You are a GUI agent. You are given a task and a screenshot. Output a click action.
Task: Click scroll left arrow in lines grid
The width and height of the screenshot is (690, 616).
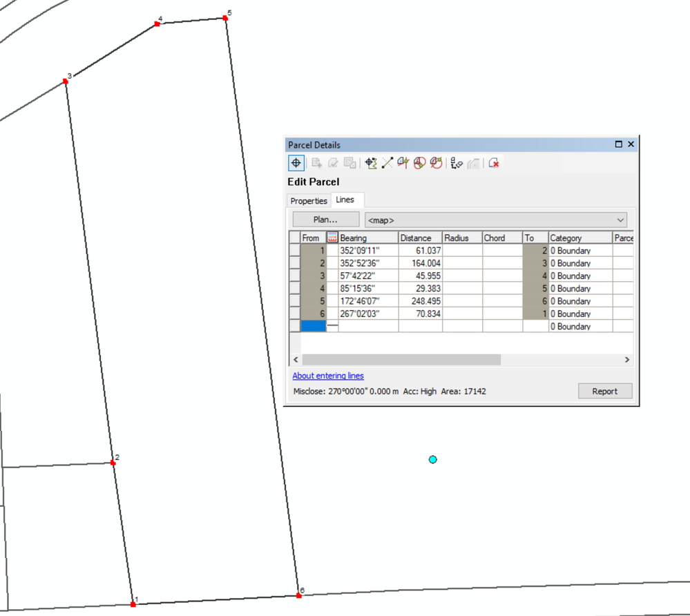296,360
